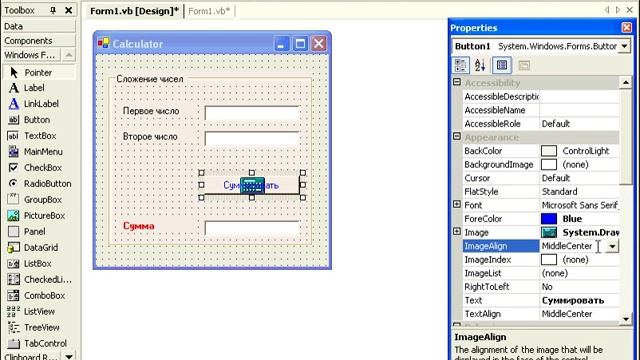The width and height of the screenshot is (640, 360).
Task: Select the Суммировать button on form
Action: [252, 185]
